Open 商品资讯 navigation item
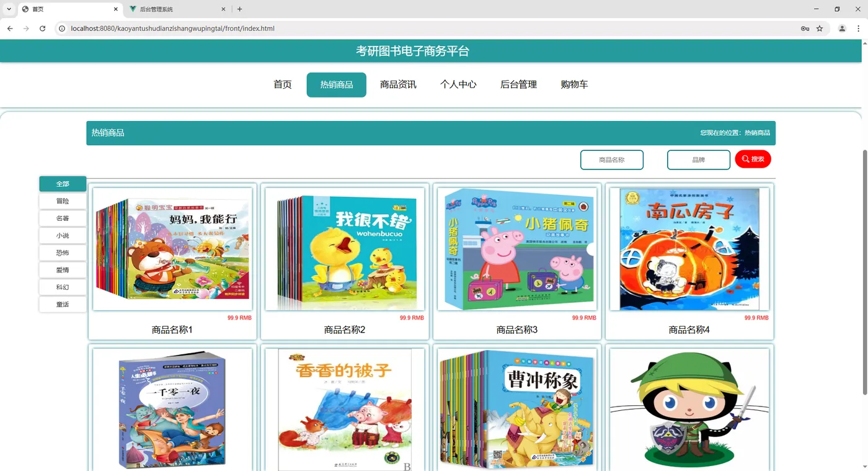The height and width of the screenshot is (471, 868). click(x=398, y=84)
